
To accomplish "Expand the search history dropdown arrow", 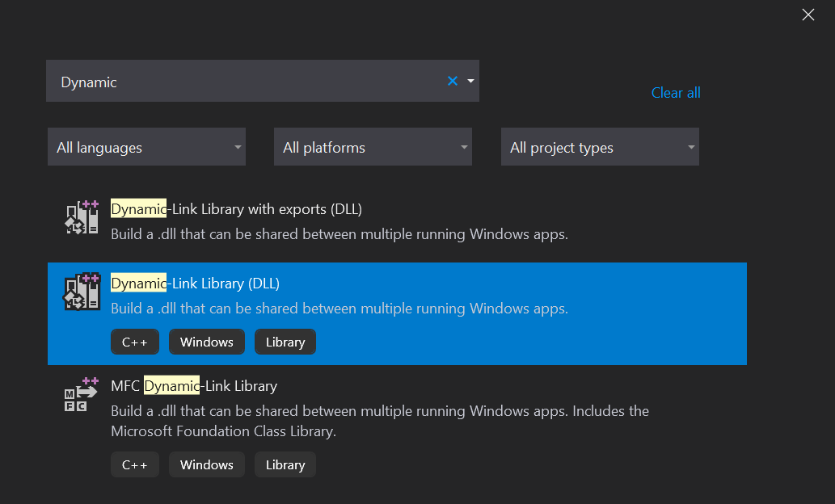I will [x=470, y=81].
